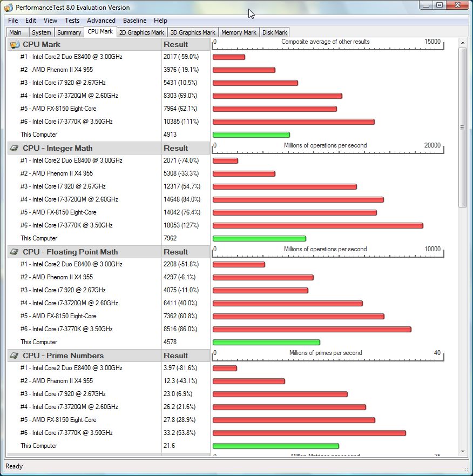Click the green This Computer bar in CPU Mark

pos(251,135)
